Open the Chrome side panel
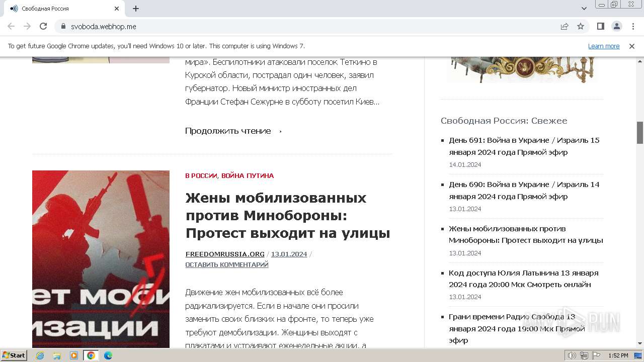Viewport: 644px width, 362px height. (600, 26)
